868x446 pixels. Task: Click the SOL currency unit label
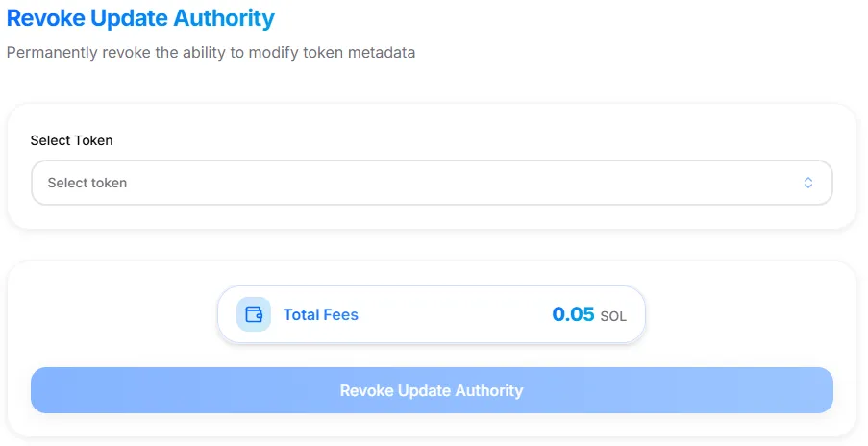[613, 316]
